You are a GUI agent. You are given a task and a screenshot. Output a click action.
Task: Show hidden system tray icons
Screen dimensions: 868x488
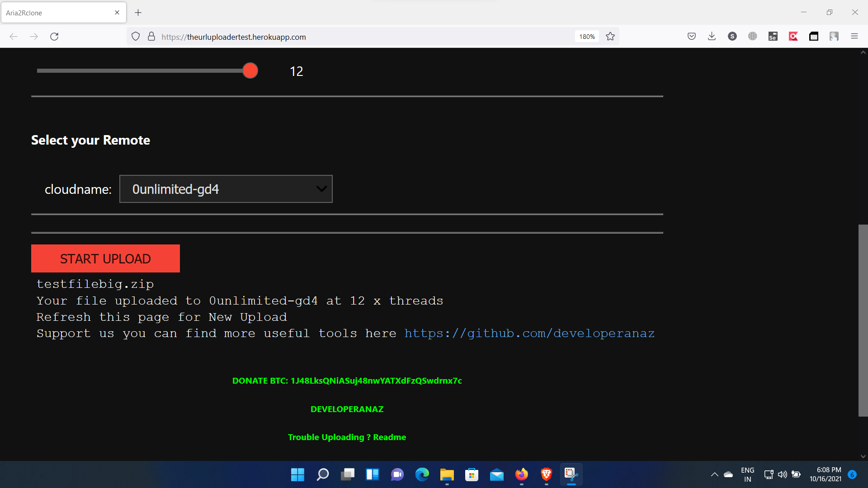(714, 474)
